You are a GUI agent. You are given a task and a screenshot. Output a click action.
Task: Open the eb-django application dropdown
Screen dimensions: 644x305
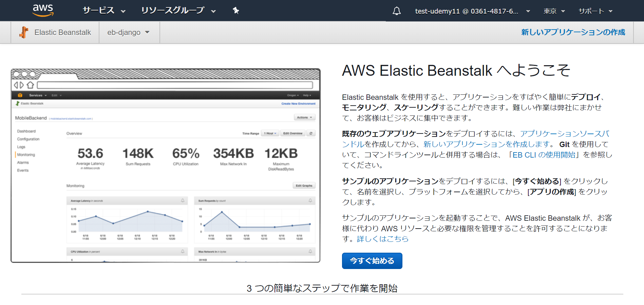click(x=129, y=32)
